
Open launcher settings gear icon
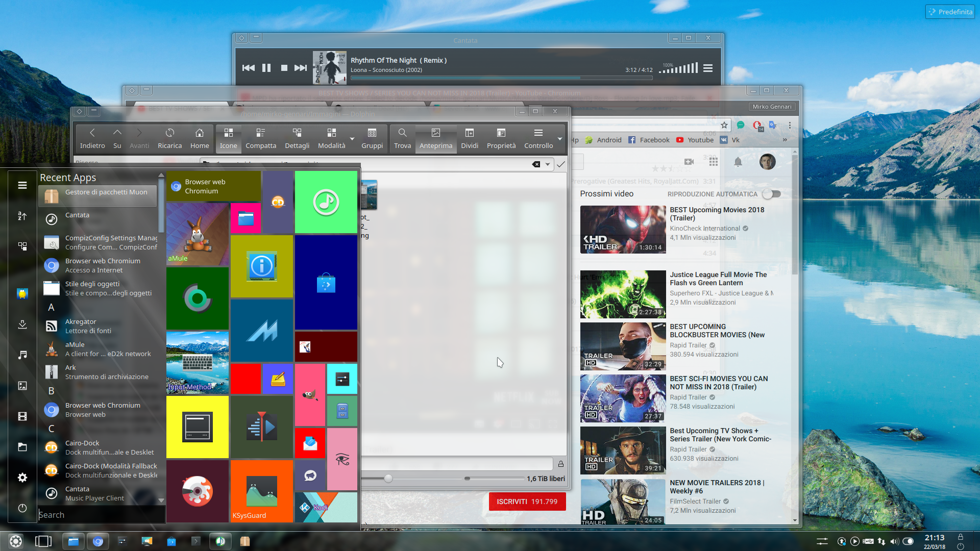(22, 478)
